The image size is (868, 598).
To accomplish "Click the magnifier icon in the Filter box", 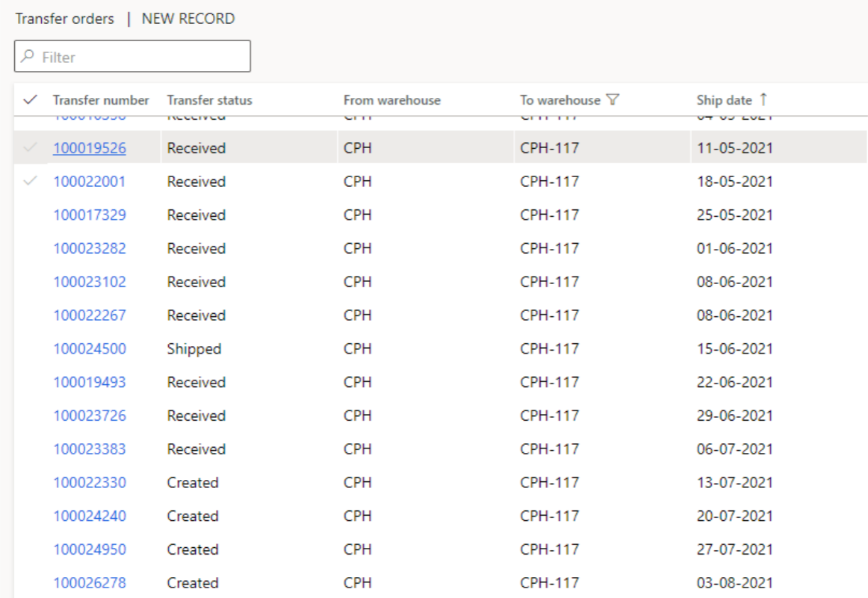I will (x=28, y=57).
